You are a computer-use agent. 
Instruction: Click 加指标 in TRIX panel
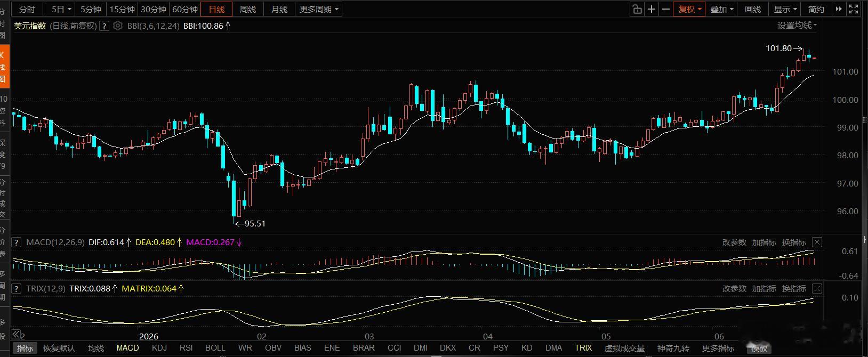(x=764, y=288)
